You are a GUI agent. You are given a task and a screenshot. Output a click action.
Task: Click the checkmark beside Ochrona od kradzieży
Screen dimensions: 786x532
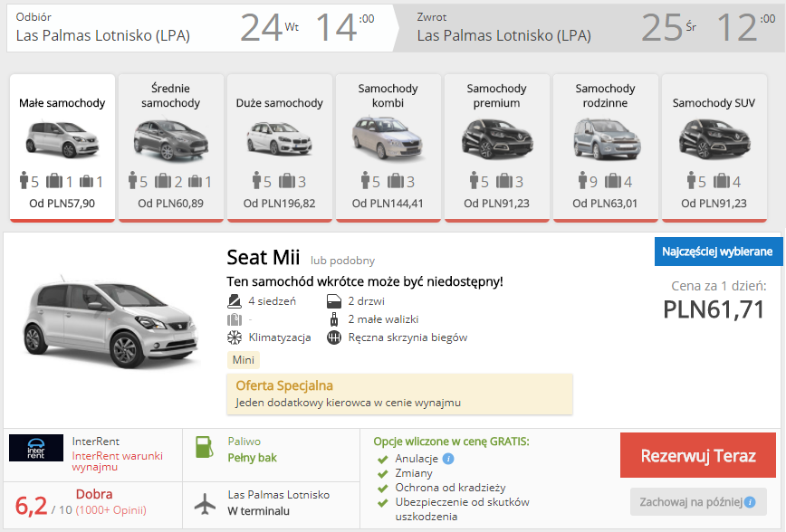pyautogui.click(x=383, y=489)
